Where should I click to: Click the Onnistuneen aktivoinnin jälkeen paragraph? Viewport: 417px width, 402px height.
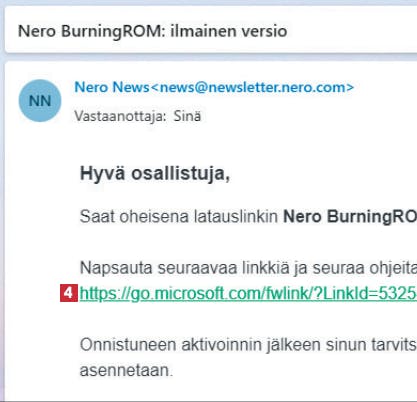point(248,357)
